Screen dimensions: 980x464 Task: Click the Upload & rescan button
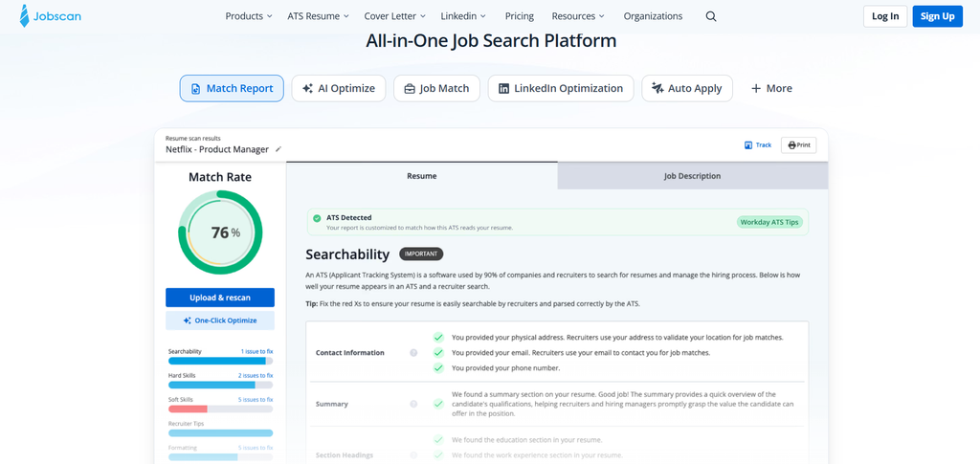220,298
